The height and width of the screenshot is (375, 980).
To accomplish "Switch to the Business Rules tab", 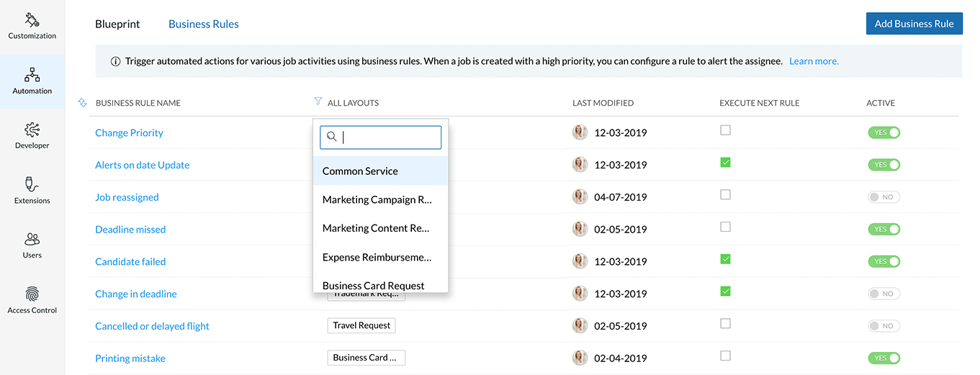I will pos(203,24).
